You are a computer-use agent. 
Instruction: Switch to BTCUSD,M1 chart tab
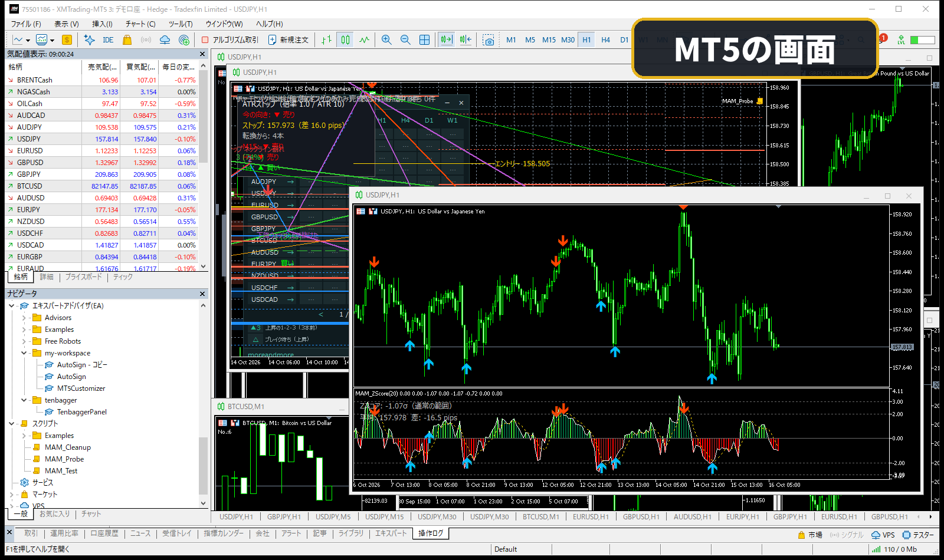[x=541, y=517]
